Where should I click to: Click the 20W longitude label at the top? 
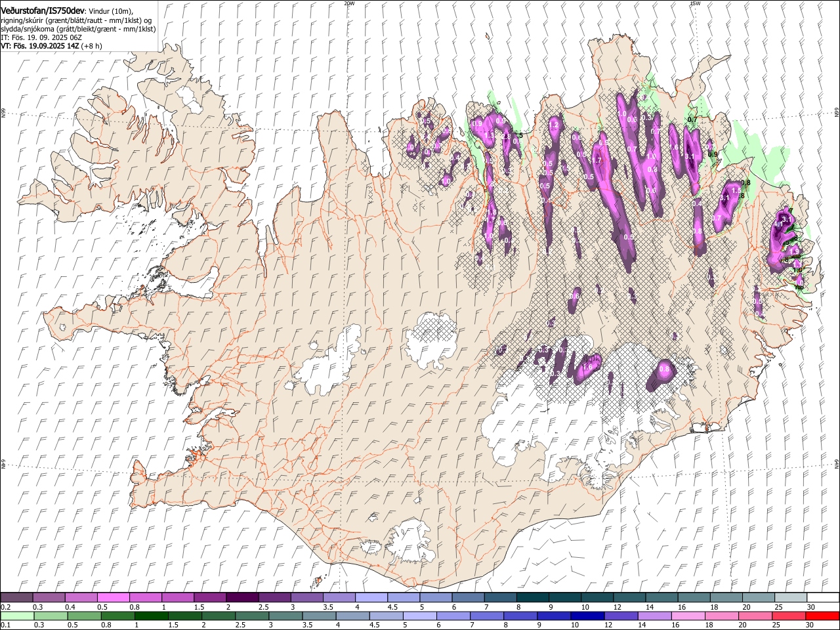[x=348, y=3]
